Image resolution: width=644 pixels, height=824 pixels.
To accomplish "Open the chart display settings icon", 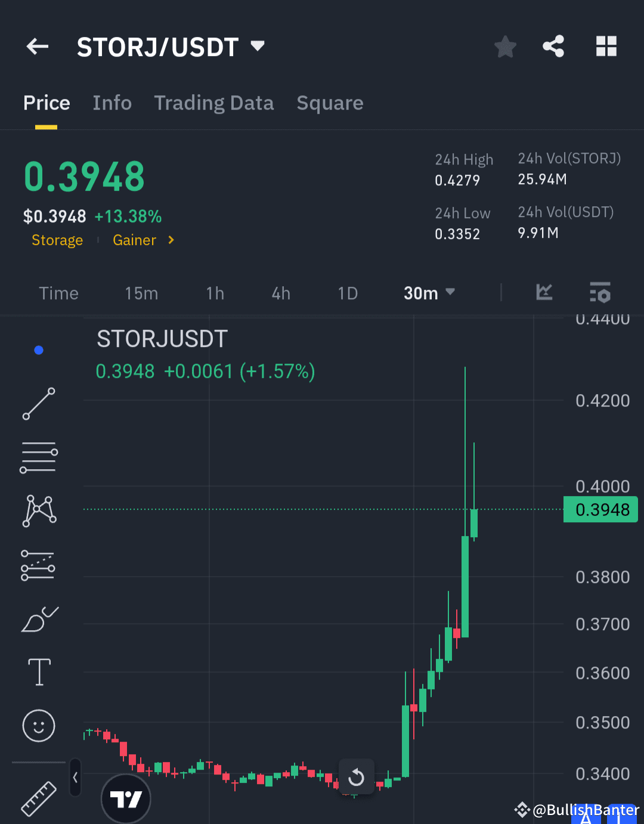I will pos(600,293).
